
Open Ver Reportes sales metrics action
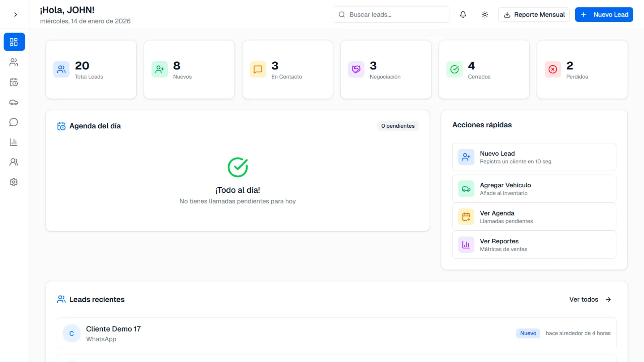pos(534,245)
